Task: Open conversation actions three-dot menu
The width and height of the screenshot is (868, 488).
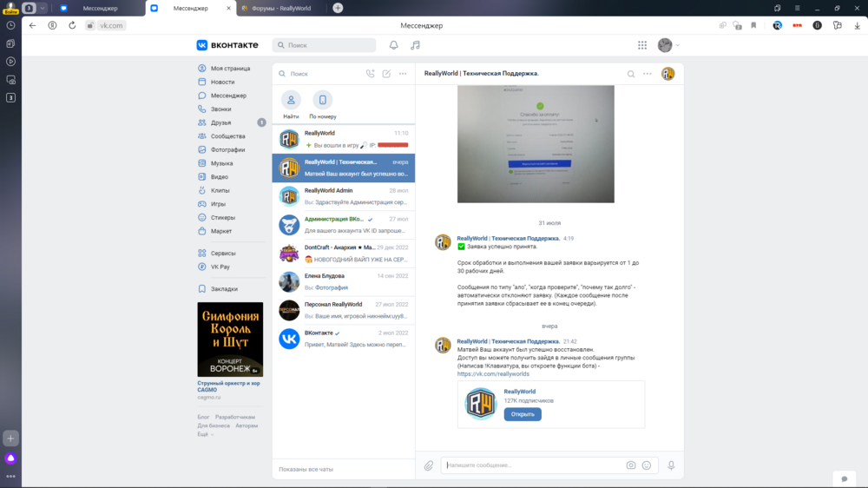Action: pos(648,74)
